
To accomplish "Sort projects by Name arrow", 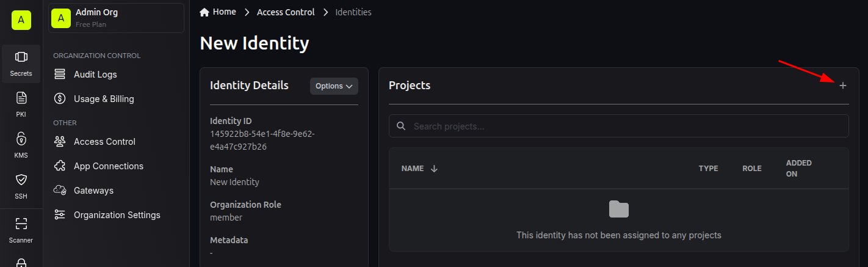I will pyautogui.click(x=434, y=169).
